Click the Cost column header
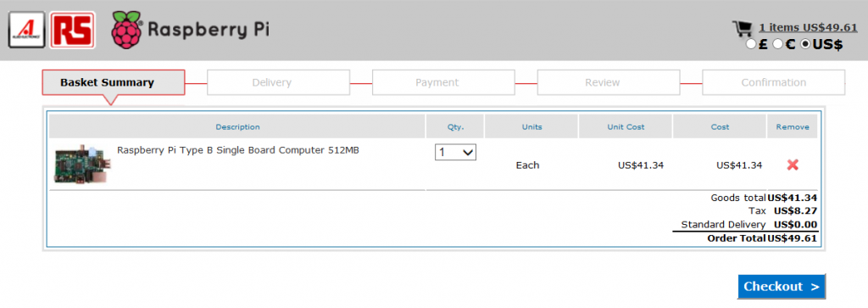 (720, 127)
